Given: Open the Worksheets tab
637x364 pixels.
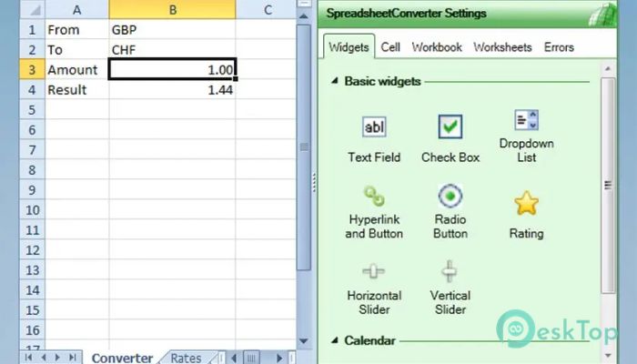Looking at the screenshot, I should (502, 47).
